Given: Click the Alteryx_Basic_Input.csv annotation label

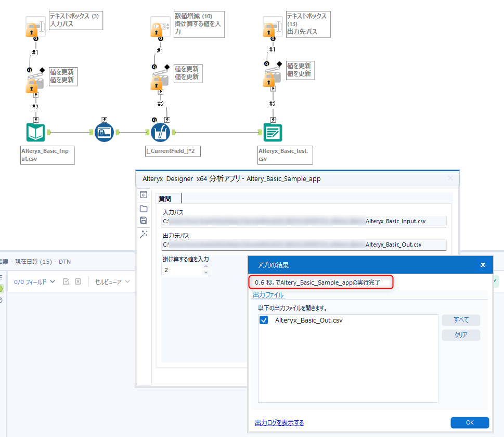Looking at the screenshot, I should tap(47, 155).
